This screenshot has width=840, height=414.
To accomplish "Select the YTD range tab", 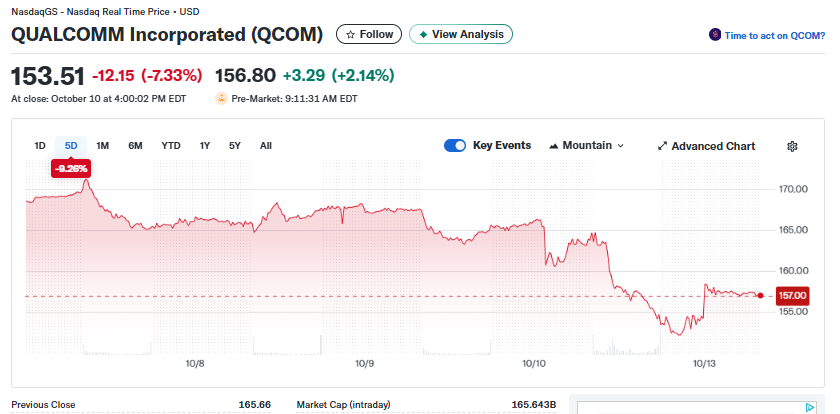I will tap(171, 146).
